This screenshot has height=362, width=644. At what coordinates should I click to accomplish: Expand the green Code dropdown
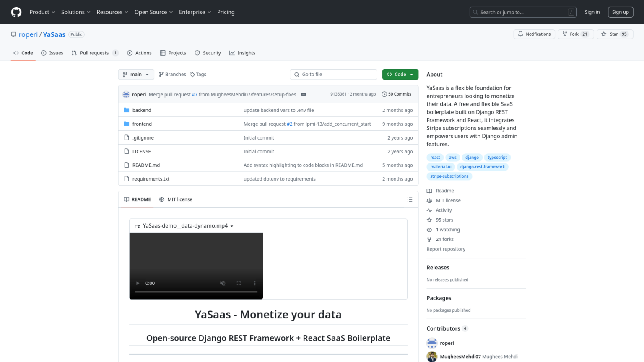(400, 74)
